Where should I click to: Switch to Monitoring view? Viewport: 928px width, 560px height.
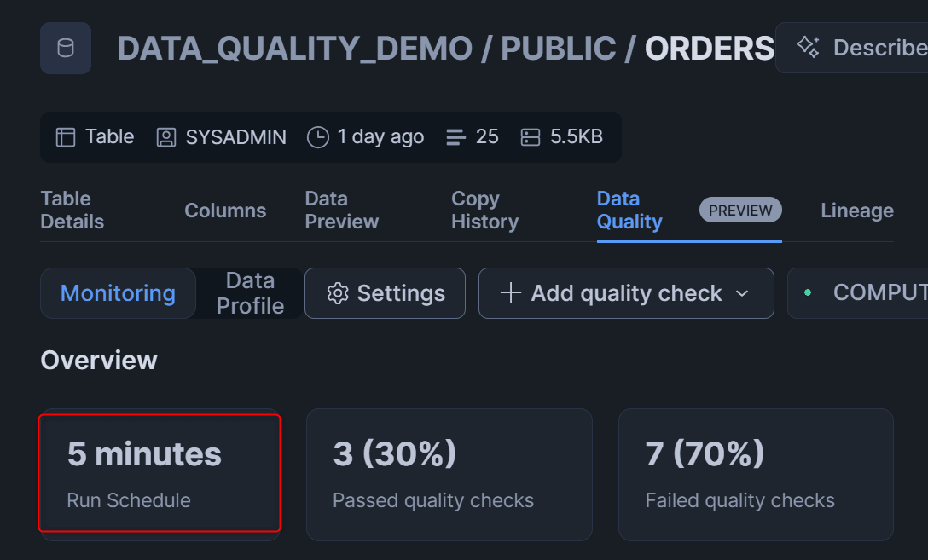118,293
